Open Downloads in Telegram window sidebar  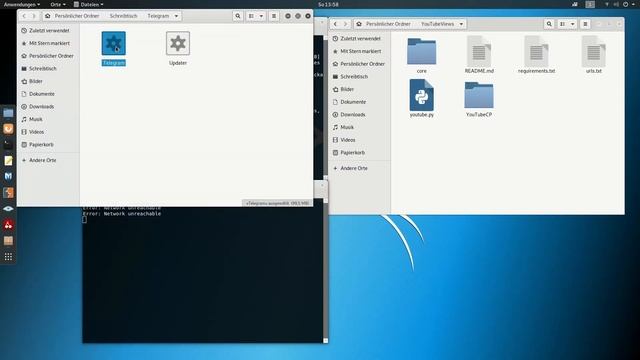tap(48, 107)
